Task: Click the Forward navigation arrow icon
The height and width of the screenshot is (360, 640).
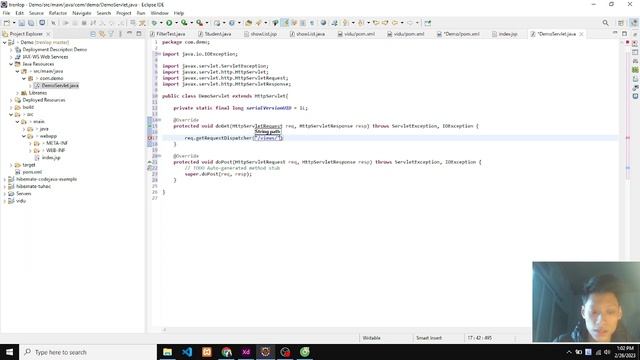Action: point(410,23)
